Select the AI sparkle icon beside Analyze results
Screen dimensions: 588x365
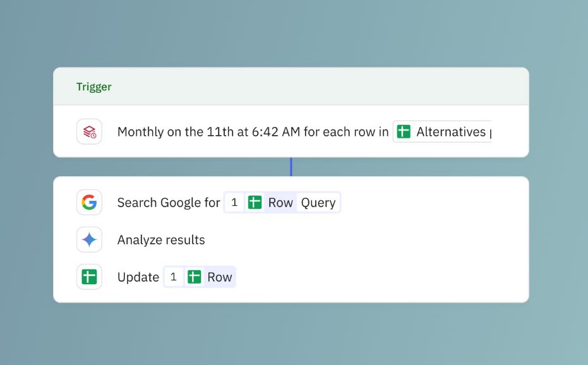coord(89,240)
